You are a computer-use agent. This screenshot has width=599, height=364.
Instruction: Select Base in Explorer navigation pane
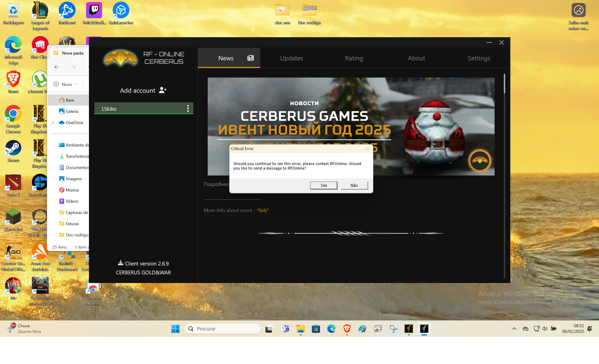click(x=68, y=100)
